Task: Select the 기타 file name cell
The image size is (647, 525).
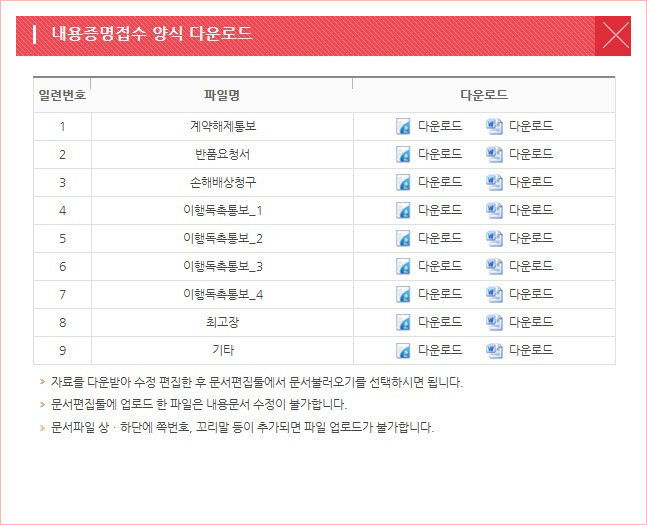Action: pyautogui.click(x=222, y=351)
